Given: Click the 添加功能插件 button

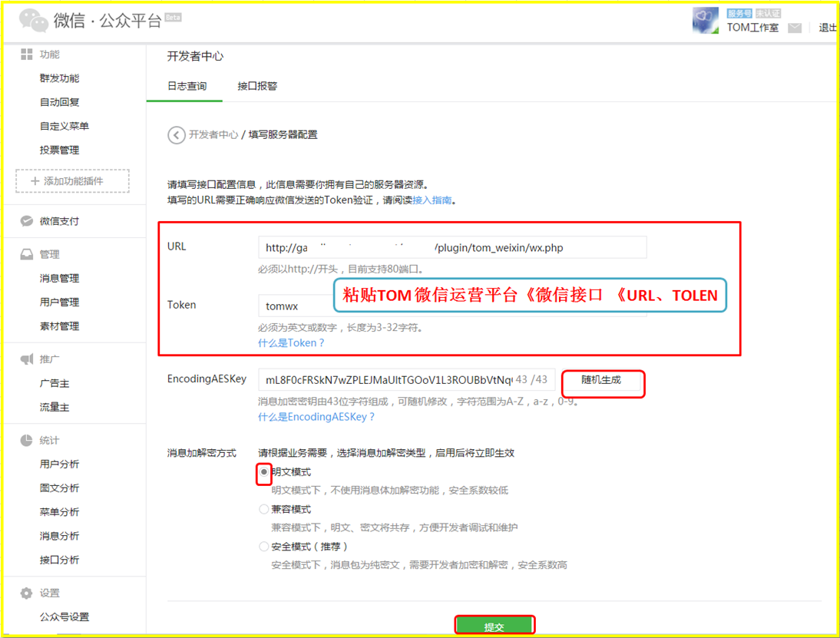Looking at the screenshot, I should (x=72, y=181).
